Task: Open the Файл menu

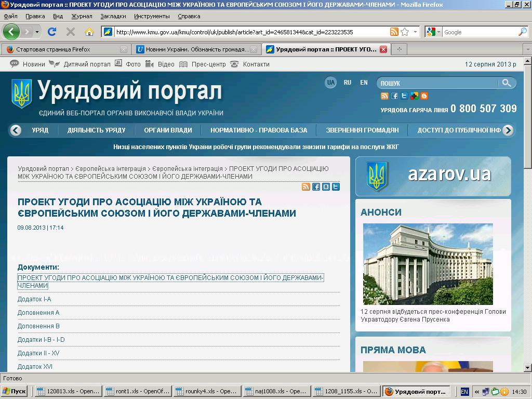Action: (x=11, y=16)
